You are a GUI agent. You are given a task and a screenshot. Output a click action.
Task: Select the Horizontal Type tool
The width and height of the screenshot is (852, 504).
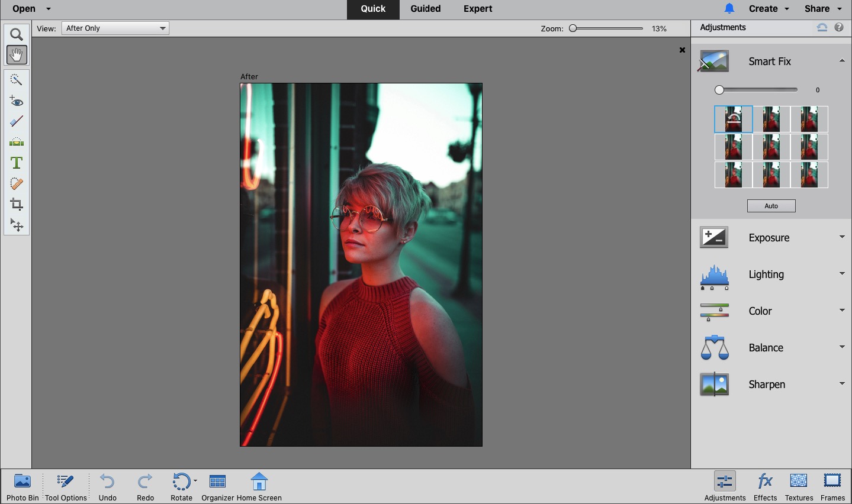(x=17, y=163)
